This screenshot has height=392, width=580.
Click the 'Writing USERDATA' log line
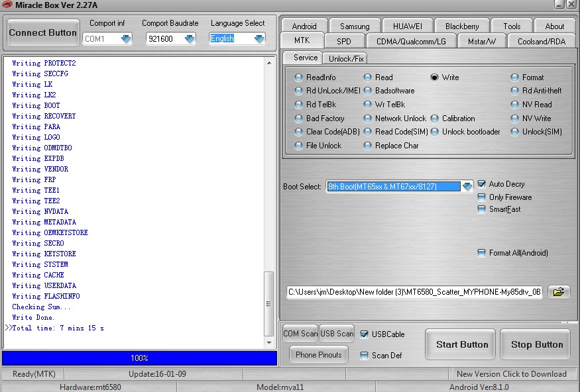[x=44, y=285]
